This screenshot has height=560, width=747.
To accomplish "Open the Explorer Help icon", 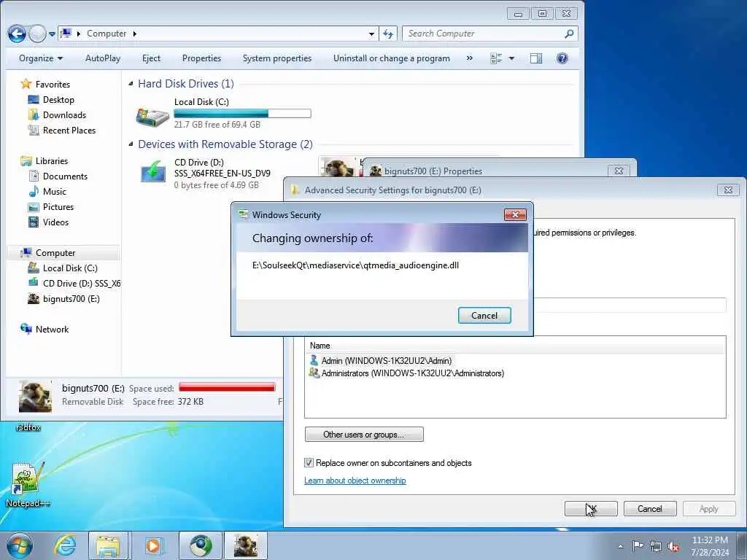I will pos(562,58).
